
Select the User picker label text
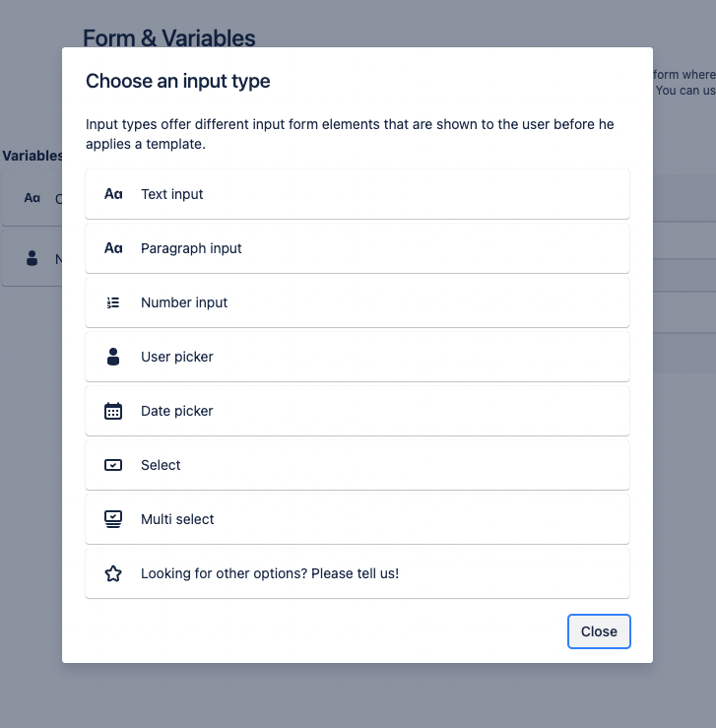[x=177, y=357]
